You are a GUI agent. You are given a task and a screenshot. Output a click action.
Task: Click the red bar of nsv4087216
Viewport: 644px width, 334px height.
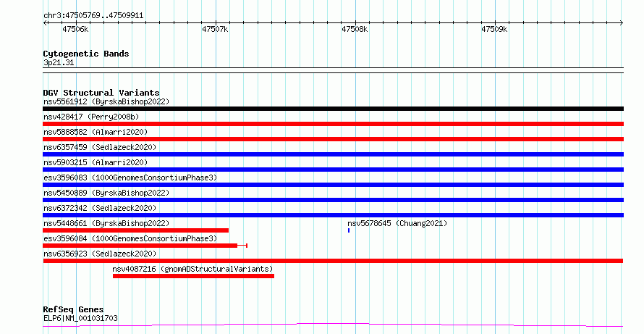coord(193,276)
